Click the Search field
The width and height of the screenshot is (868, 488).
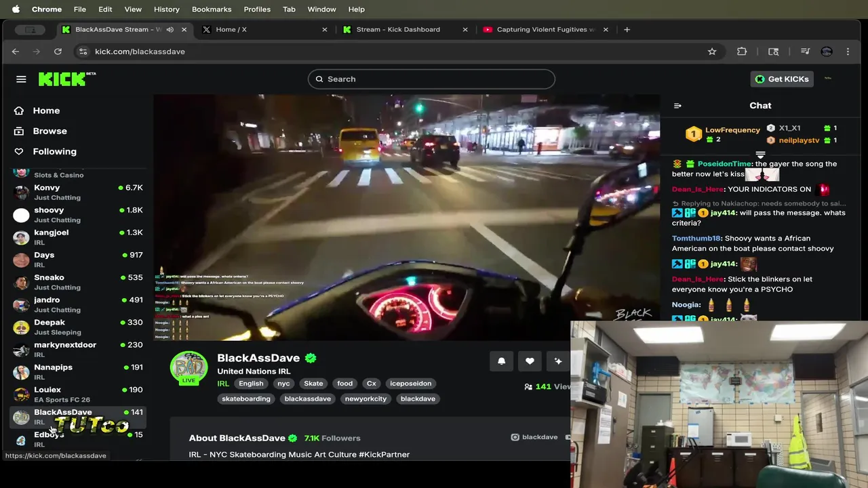(x=431, y=79)
